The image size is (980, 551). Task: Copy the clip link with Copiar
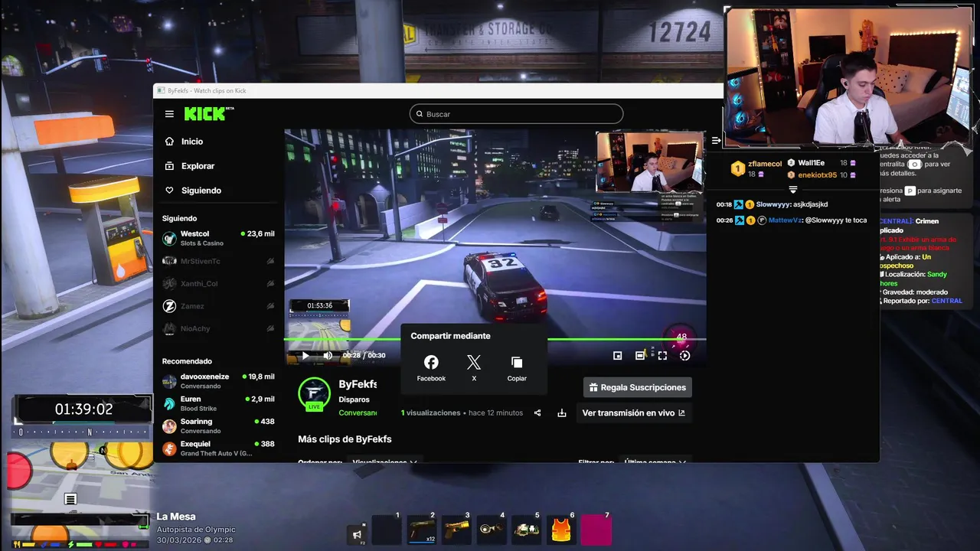click(x=517, y=368)
